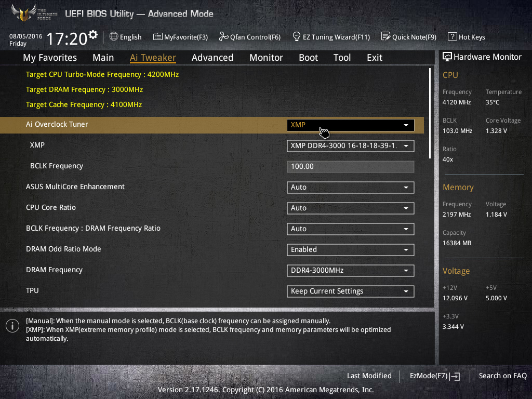The image size is (532, 399).
Task: Open the Tool tab
Action: pos(342,58)
